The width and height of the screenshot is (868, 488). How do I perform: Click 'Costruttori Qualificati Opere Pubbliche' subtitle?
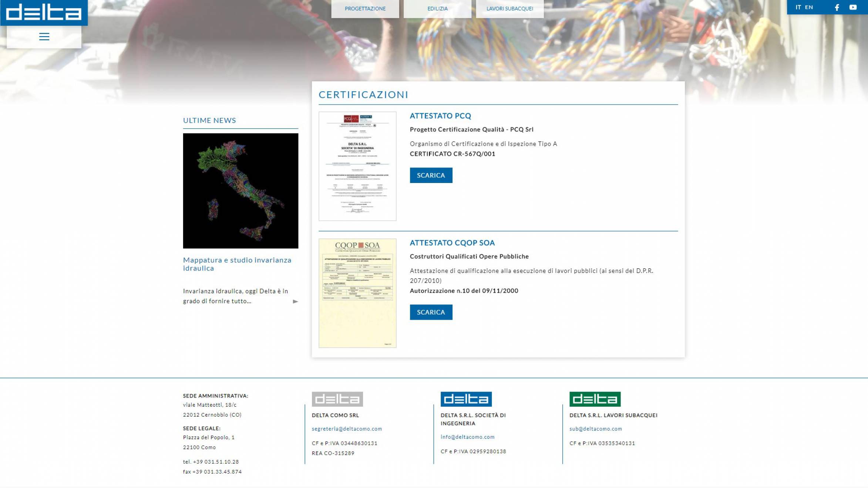click(469, 256)
